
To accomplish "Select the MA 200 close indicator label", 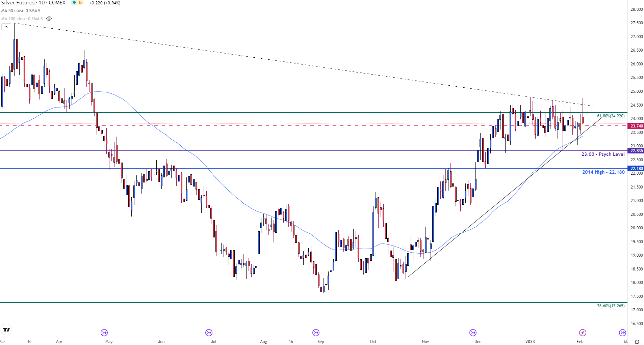I will 22,19.
